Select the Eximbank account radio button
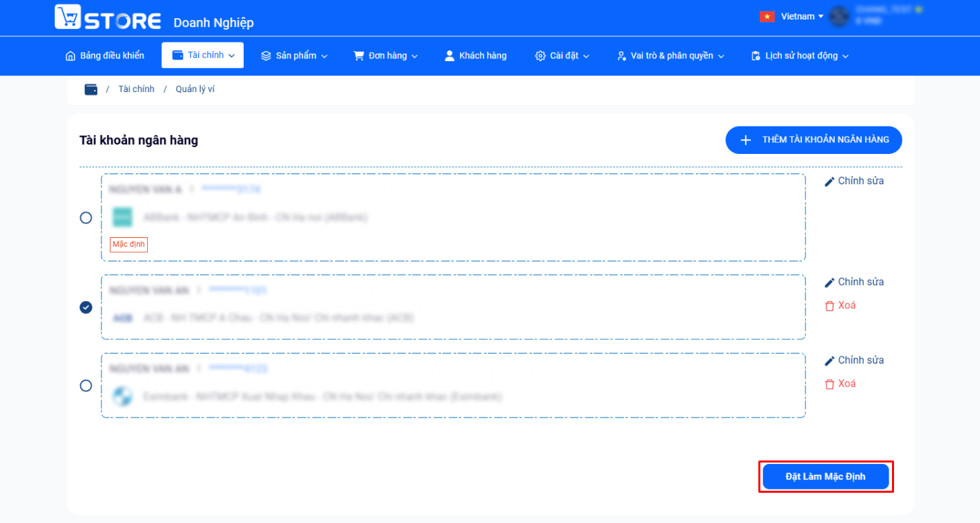Screen dimensions: 980x523 coord(86,386)
